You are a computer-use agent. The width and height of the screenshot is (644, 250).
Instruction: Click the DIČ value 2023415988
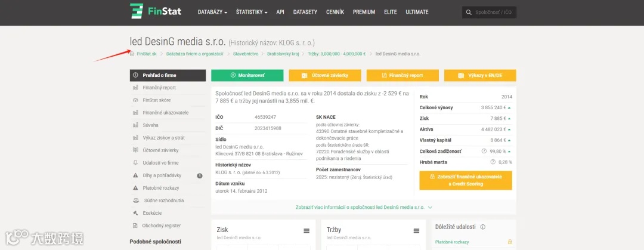click(268, 128)
